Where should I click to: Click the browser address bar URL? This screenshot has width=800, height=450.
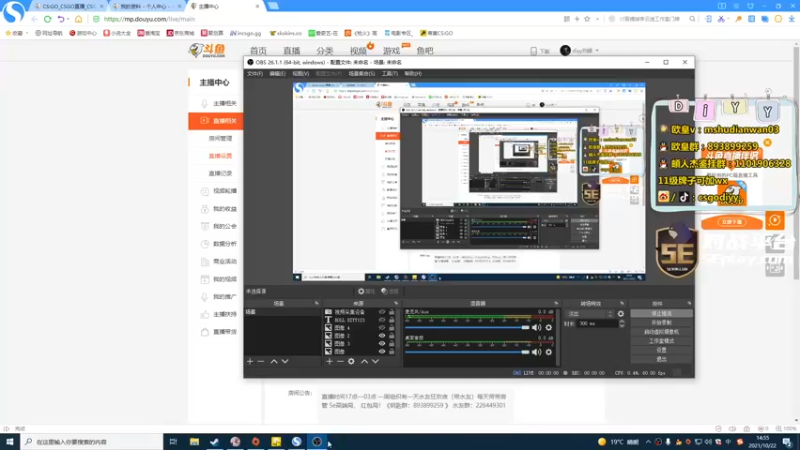[x=149, y=19]
